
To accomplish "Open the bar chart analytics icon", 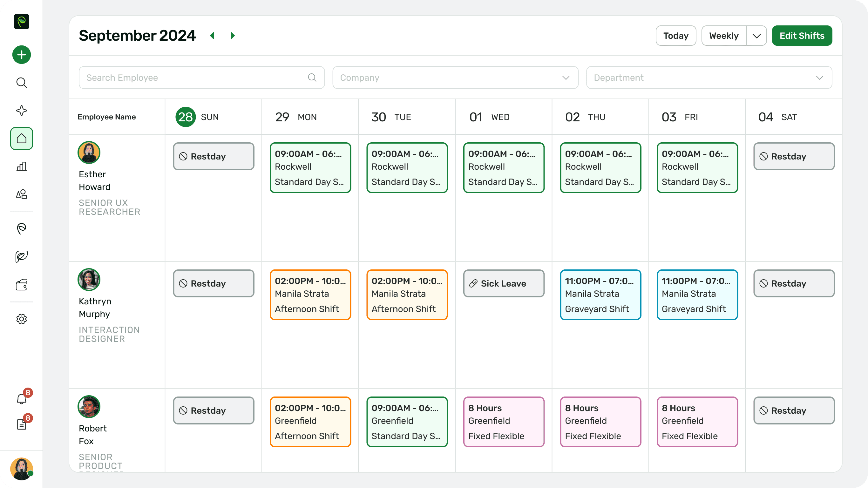I will pyautogui.click(x=22, y=166).
